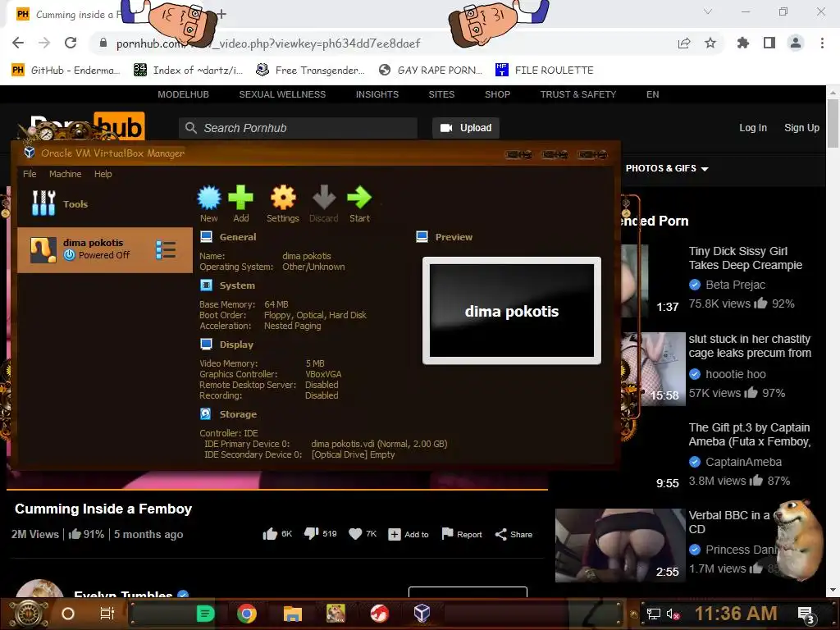
Task: Click the Upload button on the site
Action: [x=466, y=128]
